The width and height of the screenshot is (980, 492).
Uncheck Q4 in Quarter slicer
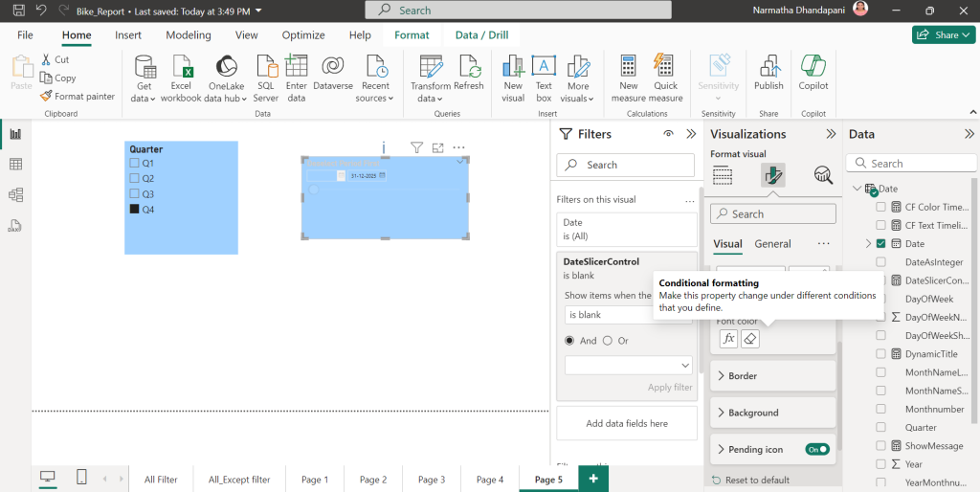click(134, 209)
